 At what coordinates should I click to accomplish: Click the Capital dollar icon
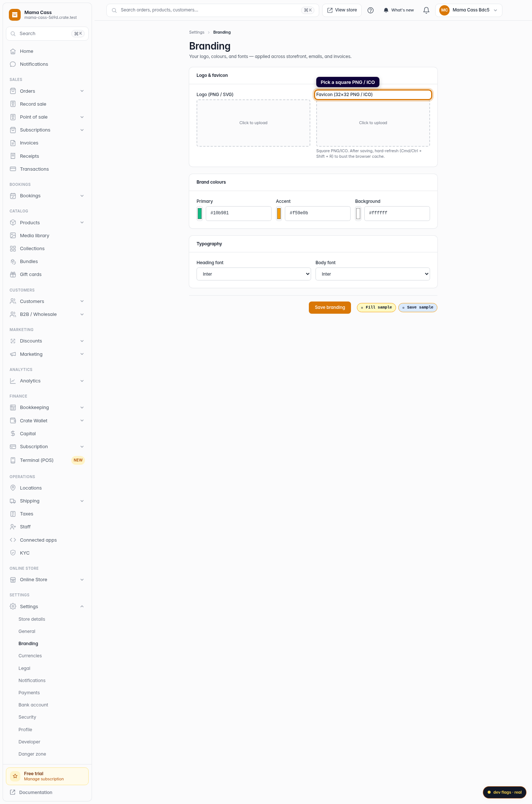tap(13, 433)
